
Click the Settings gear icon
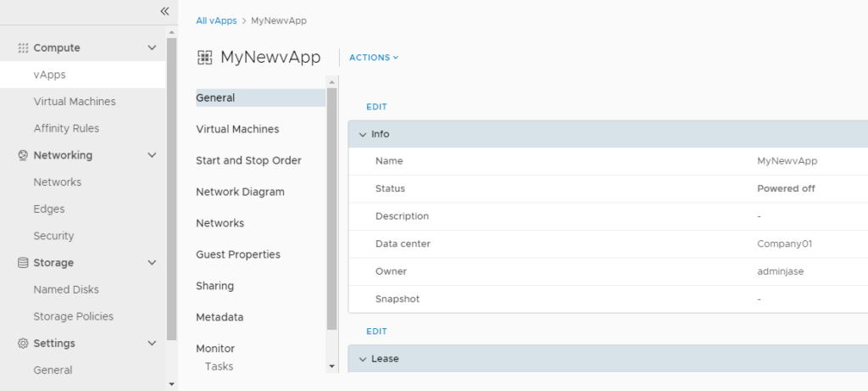click(23, 344)
